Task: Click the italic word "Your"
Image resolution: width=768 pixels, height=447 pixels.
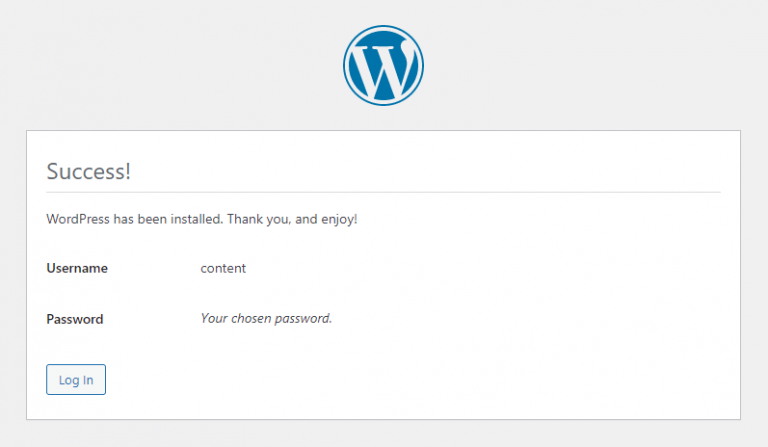Action: coord(215,319)
